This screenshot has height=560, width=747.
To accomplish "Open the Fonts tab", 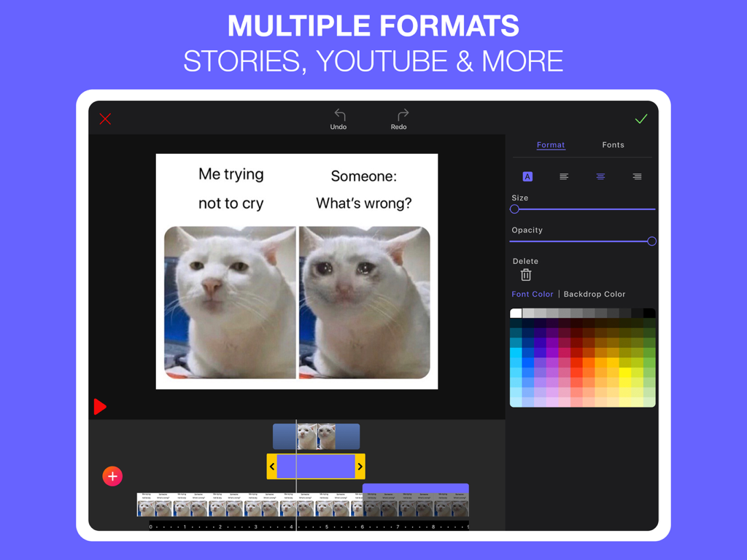I will pyautogui.click(x=613, y=145).
